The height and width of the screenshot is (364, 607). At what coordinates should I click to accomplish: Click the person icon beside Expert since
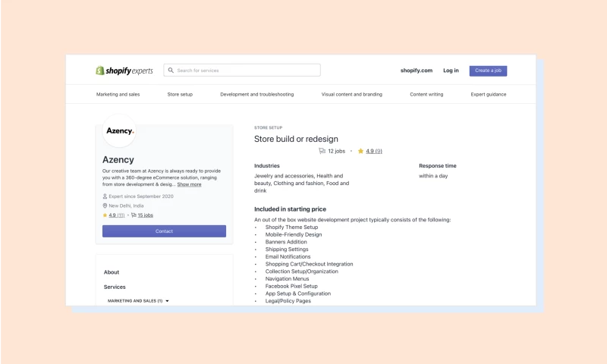click(105, 196)
